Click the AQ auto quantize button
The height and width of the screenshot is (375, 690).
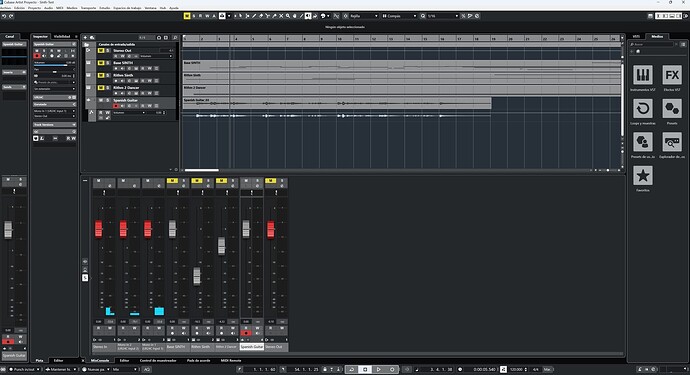tap(147, 369)
